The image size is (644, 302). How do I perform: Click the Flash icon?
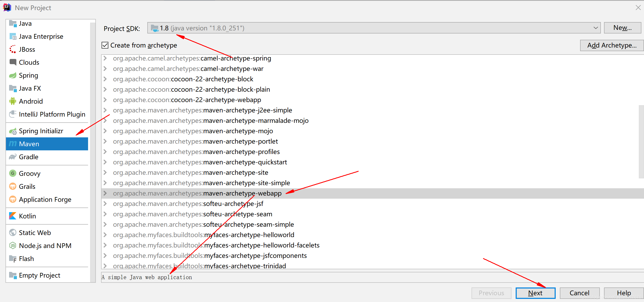point(13,259)
